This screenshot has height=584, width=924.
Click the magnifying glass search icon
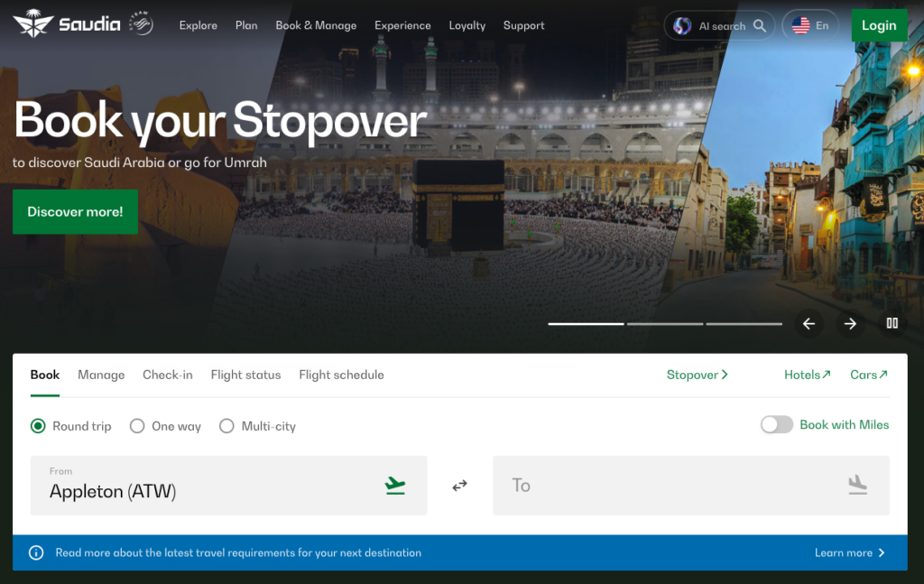tap(760, 26)
